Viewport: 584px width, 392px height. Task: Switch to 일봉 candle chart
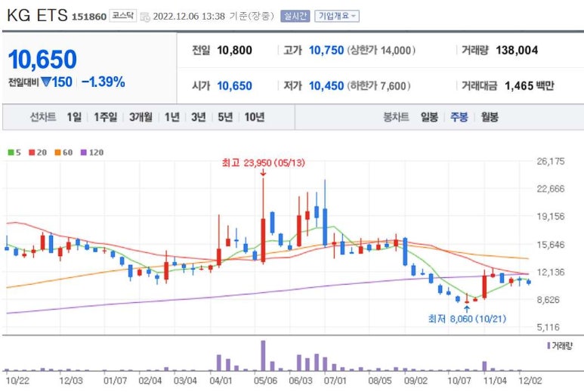pos(429,117)
